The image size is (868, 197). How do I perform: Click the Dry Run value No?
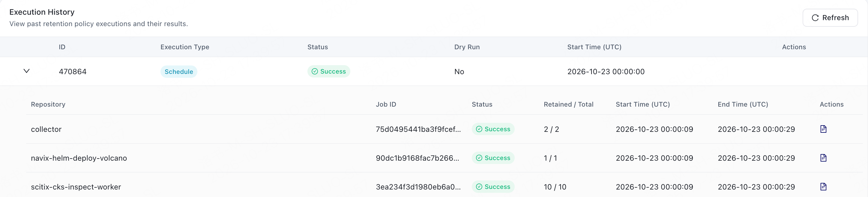[x=459, y=71]
